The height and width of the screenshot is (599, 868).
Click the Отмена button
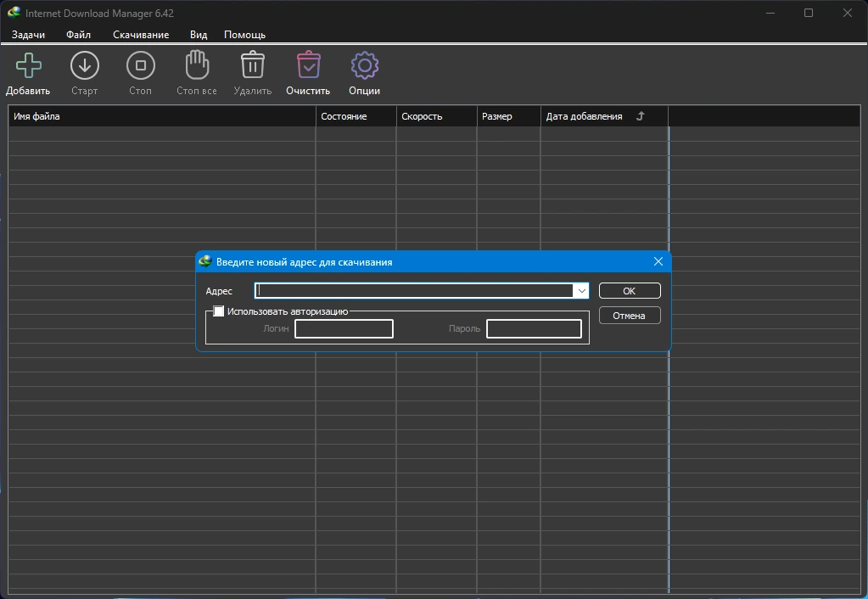(630, 316)
